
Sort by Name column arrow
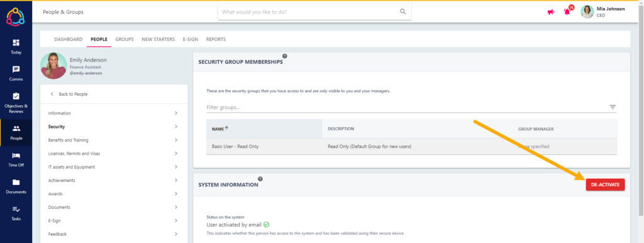pos(226,128)
